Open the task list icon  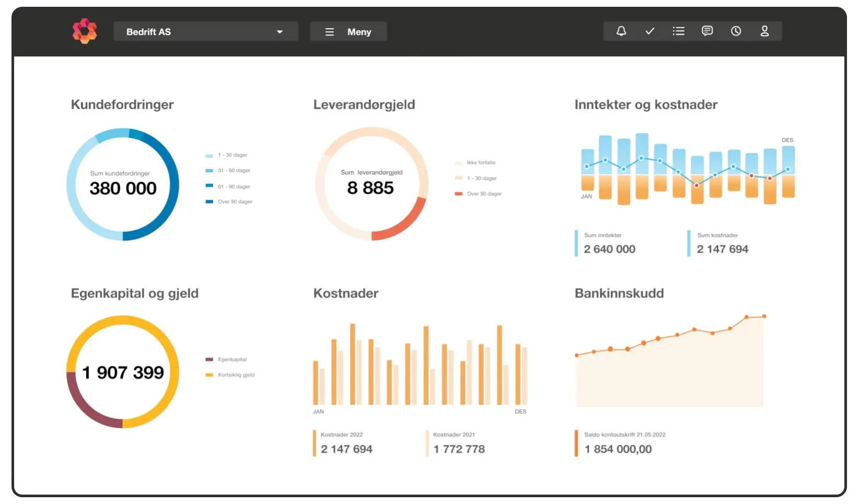(x=679, y=31)
